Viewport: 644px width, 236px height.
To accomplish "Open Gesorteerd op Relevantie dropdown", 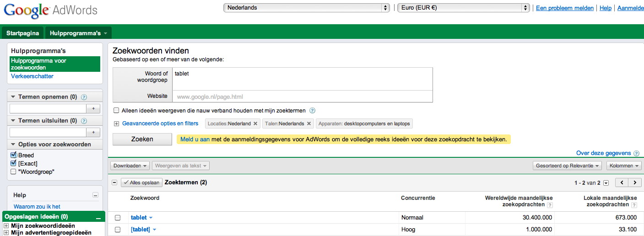I will pyautogui.click(x=568, y=166).
